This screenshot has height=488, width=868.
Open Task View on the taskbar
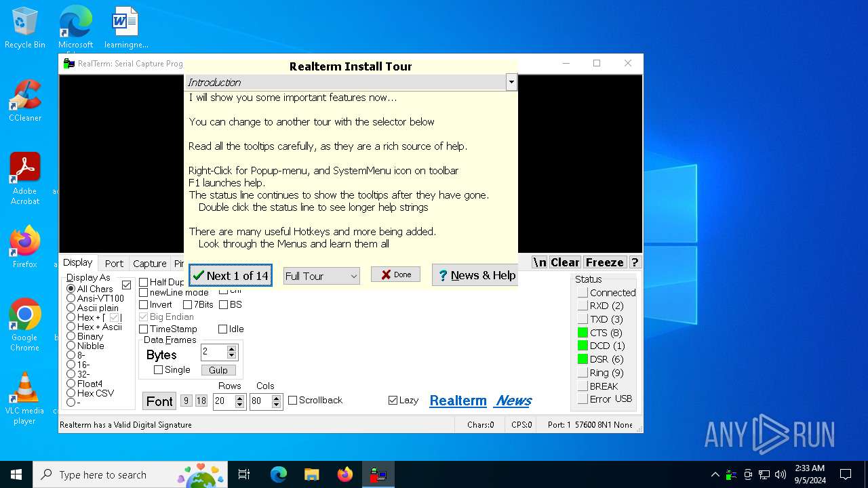[x=244, y=474]
